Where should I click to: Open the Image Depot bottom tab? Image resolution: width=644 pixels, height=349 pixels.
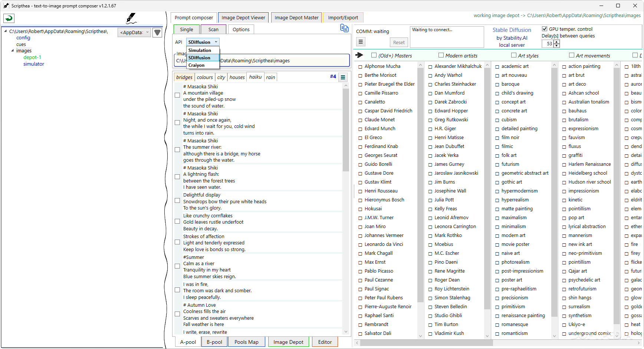(x=288, y=342)
